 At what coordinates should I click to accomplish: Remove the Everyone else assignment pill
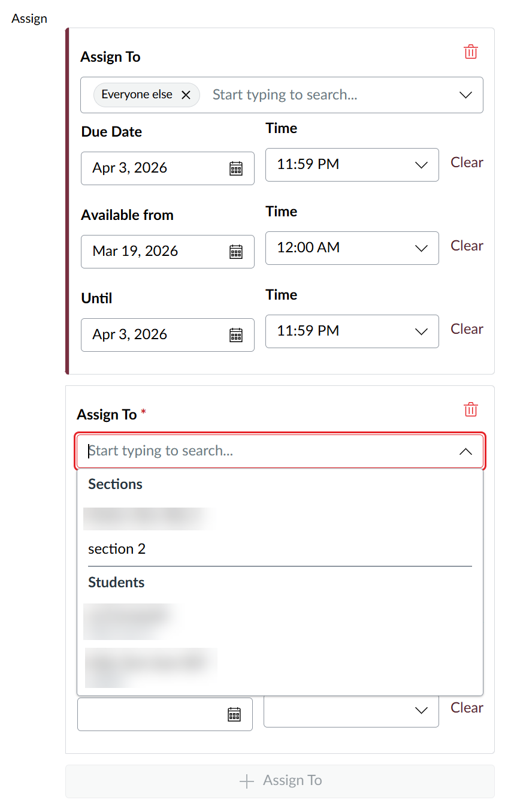coord(186,95)
